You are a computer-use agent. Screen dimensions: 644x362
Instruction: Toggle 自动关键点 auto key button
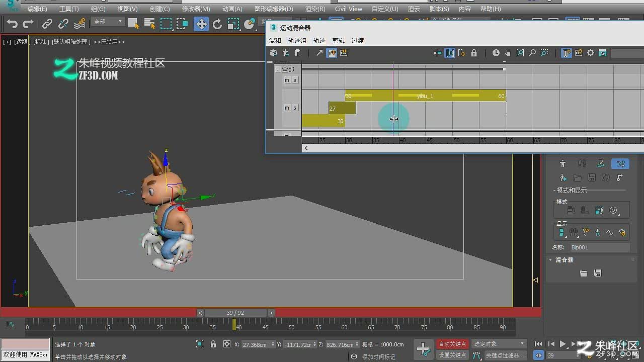(452, 344)
